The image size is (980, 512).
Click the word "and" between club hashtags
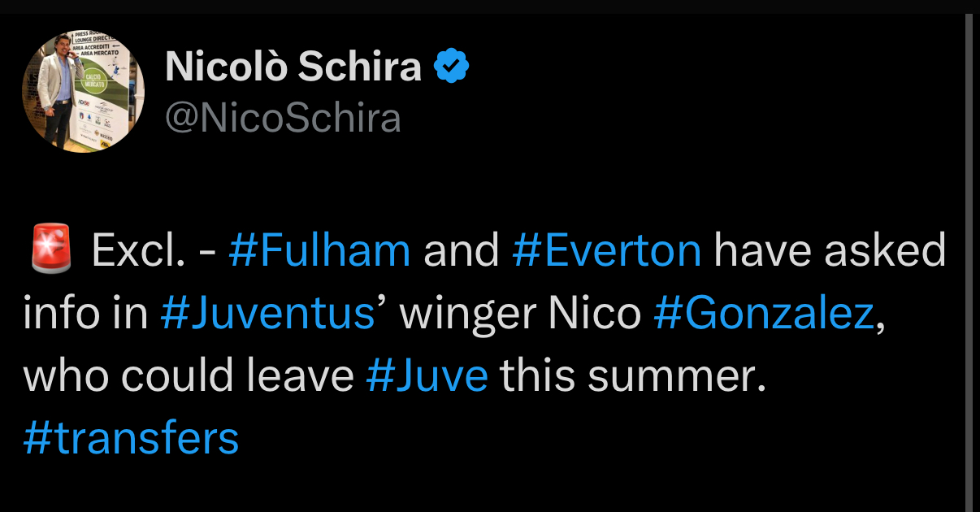[461, 251]
